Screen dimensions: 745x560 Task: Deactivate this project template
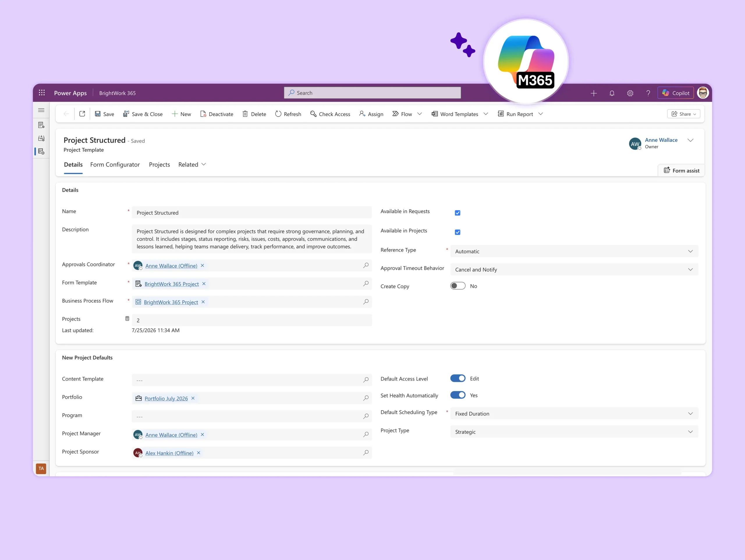[217, 114]
